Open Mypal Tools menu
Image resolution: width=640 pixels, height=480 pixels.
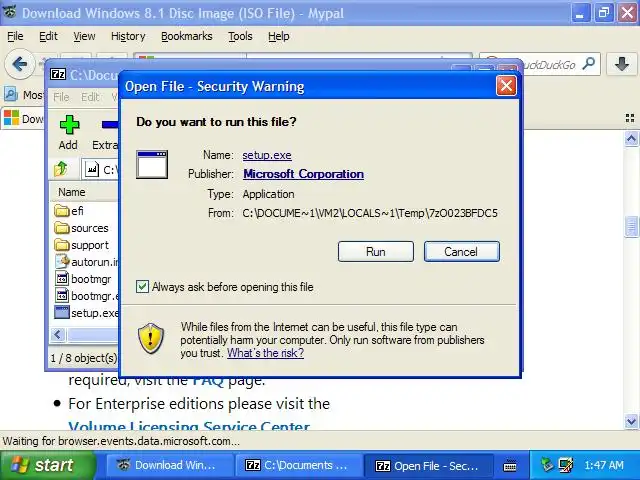coord(240,36)
